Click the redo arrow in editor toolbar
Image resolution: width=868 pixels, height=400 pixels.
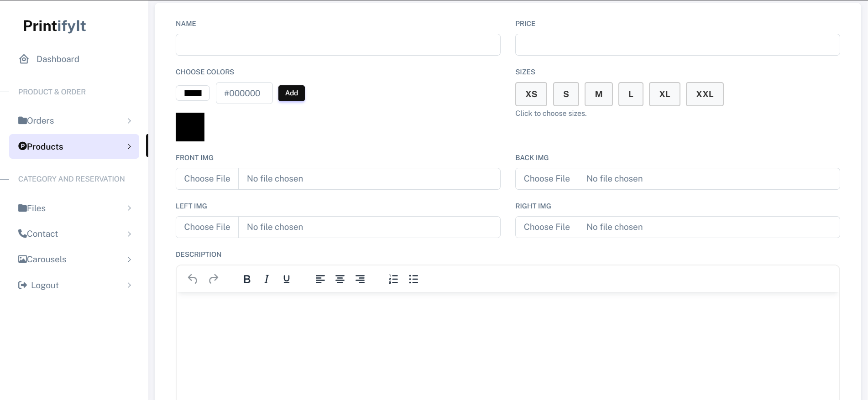214,279
